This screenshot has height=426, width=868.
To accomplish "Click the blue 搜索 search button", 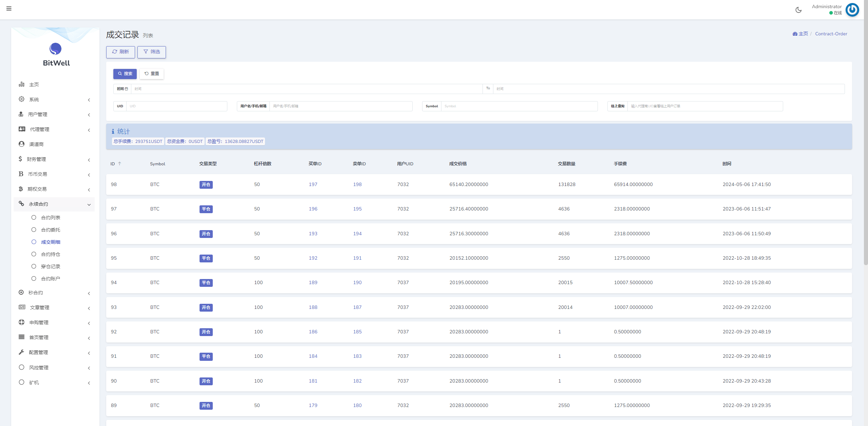I will pos(125,74).
